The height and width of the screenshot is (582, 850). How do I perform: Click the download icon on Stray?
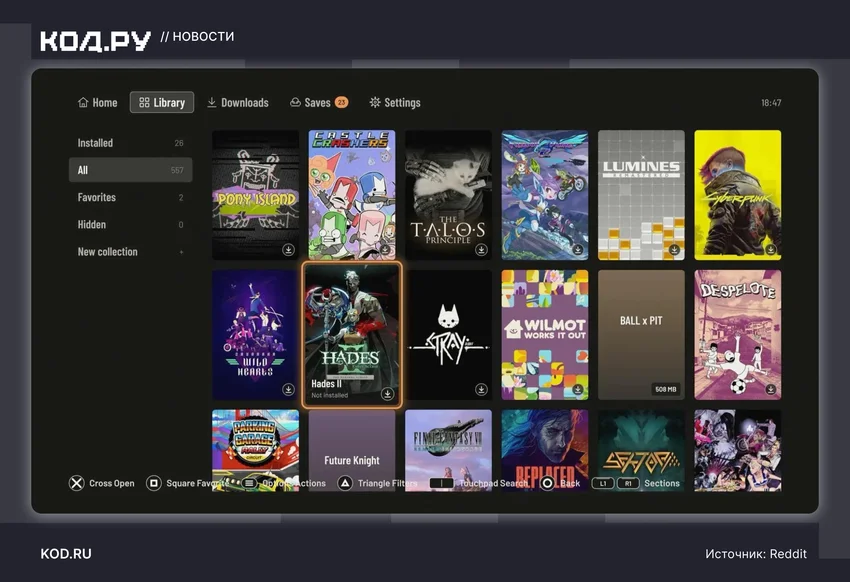coord(481,389)
